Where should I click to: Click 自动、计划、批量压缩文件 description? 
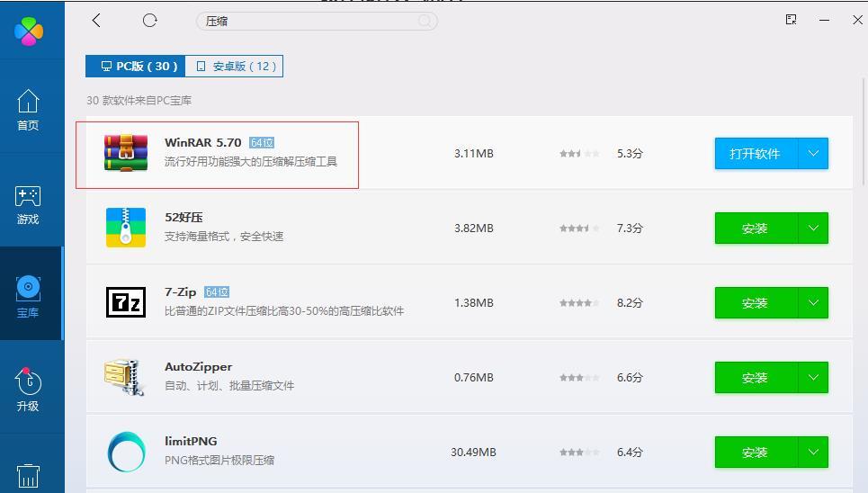click(x=229, y=386)
